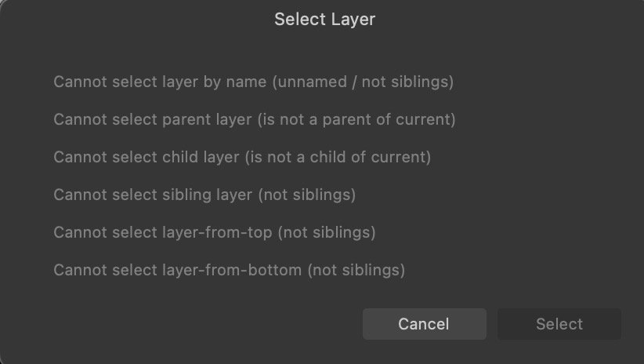This screenshot has width=644, height=364.
Task: Click the parent layer row in the list
Action: [x=254, y=120]
